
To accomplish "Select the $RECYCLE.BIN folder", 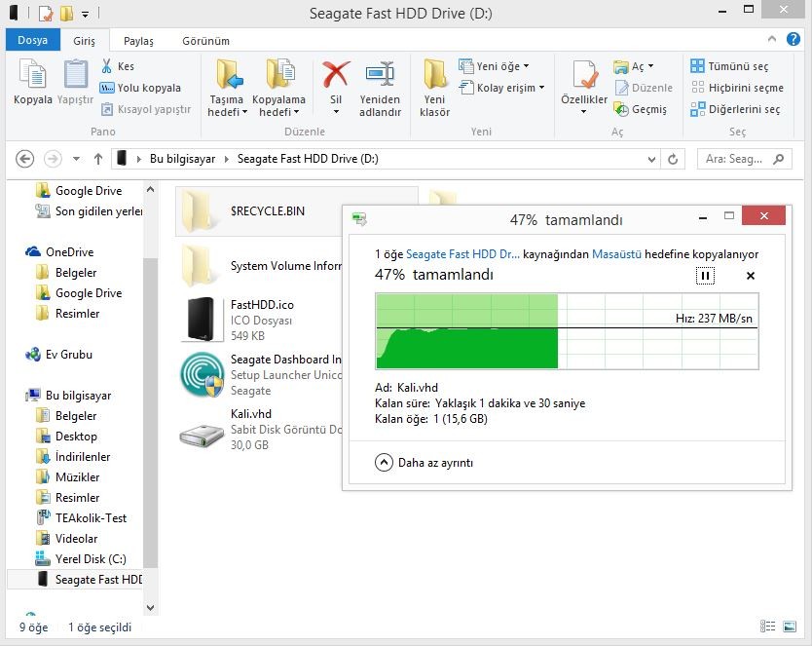I will pos(297,211).
